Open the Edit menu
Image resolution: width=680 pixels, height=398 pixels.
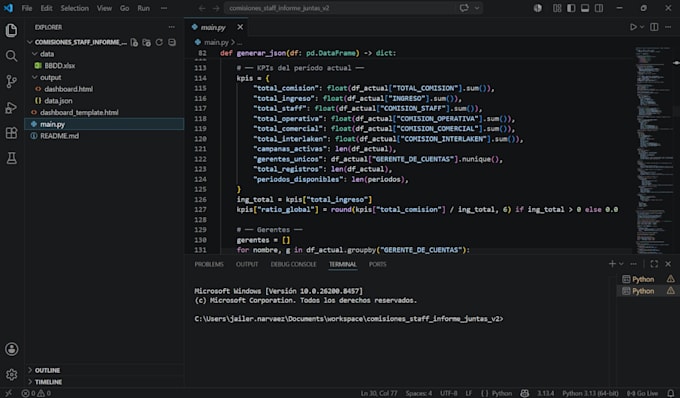[x=46, y=8]
